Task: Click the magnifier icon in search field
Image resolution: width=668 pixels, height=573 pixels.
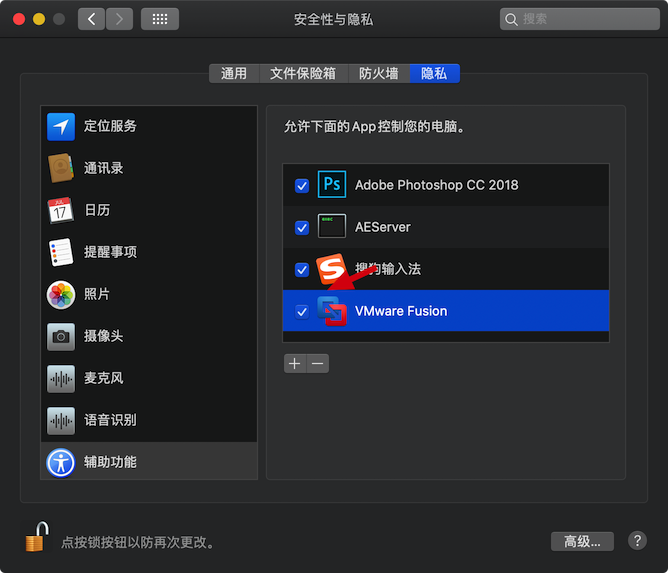Action: [511, 20]
